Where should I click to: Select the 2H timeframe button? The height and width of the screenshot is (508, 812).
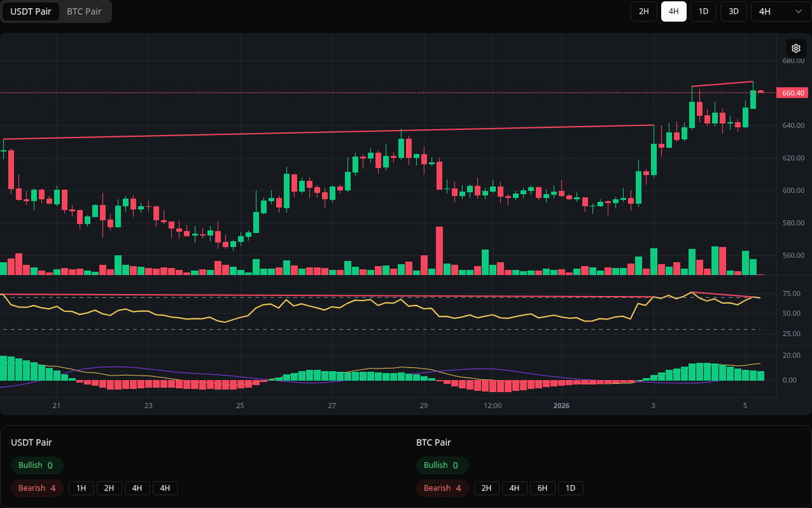644,12
